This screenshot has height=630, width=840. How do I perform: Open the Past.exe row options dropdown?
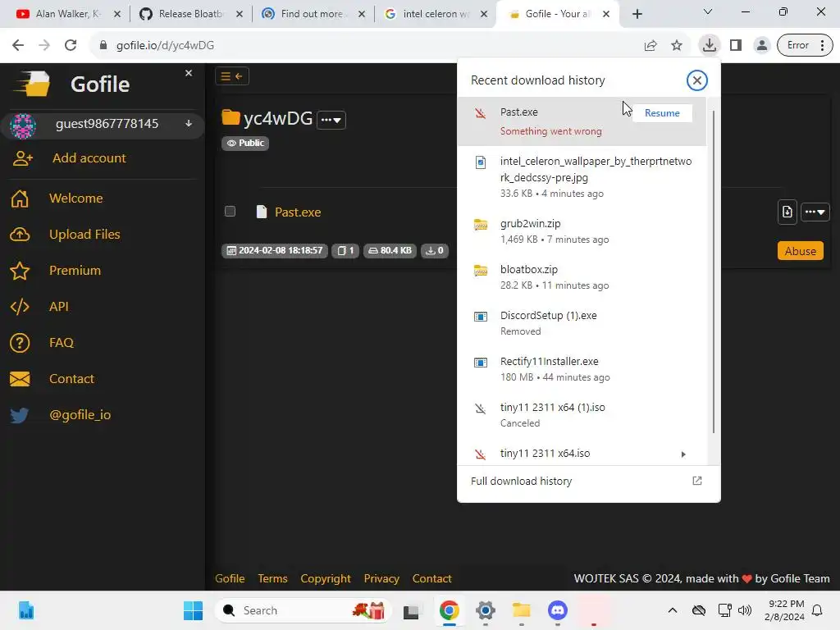pyautogui.click(x=815, y=212)
